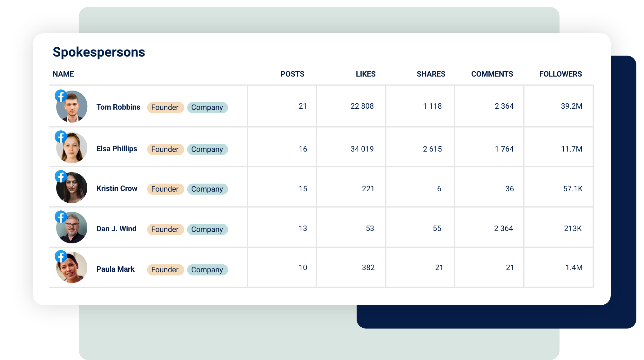Image resolution: width=644 pixels, height=360 pixels.
Task: Sort the table by the POSTS column
Action: click(292, 74)
